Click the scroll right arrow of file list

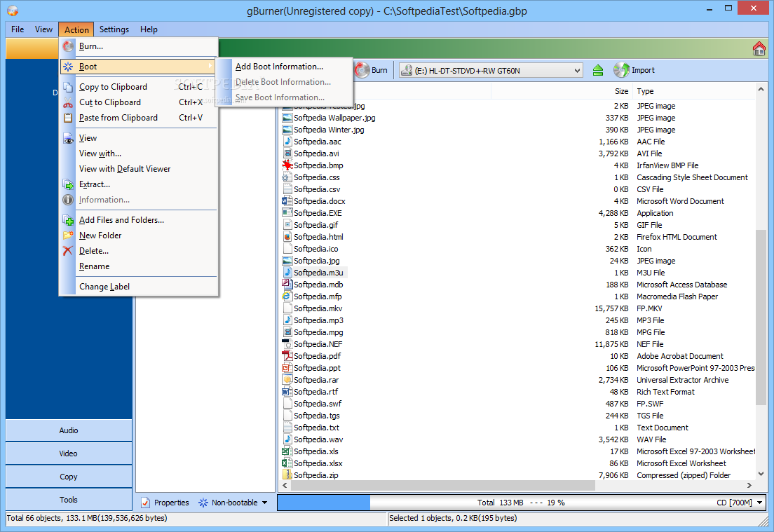coord(749,486)
